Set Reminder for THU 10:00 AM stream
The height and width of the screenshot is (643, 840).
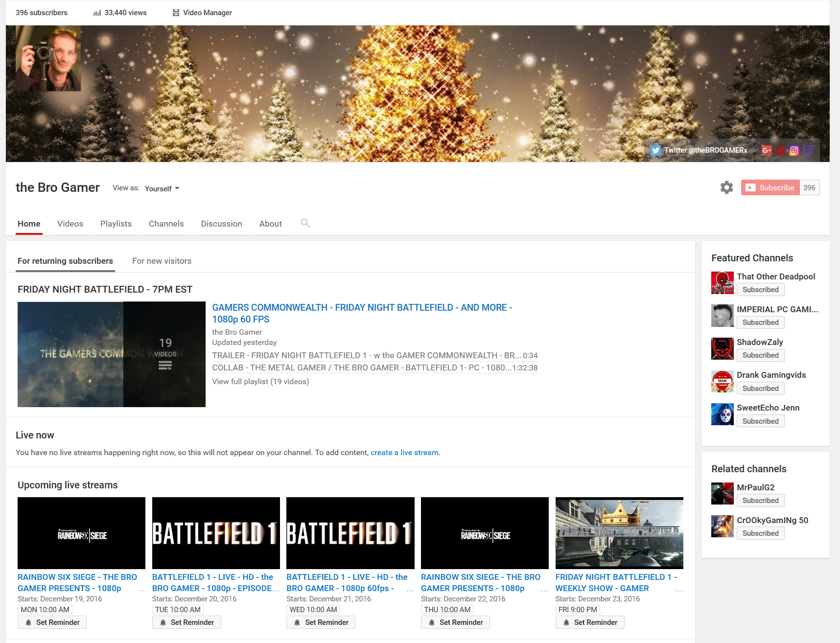[455, 622]
